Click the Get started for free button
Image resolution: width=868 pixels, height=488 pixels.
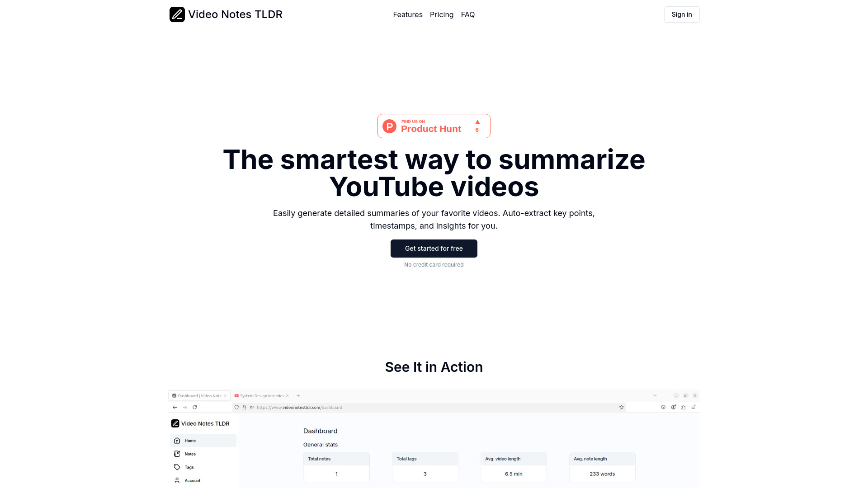(x=434, y=249)
